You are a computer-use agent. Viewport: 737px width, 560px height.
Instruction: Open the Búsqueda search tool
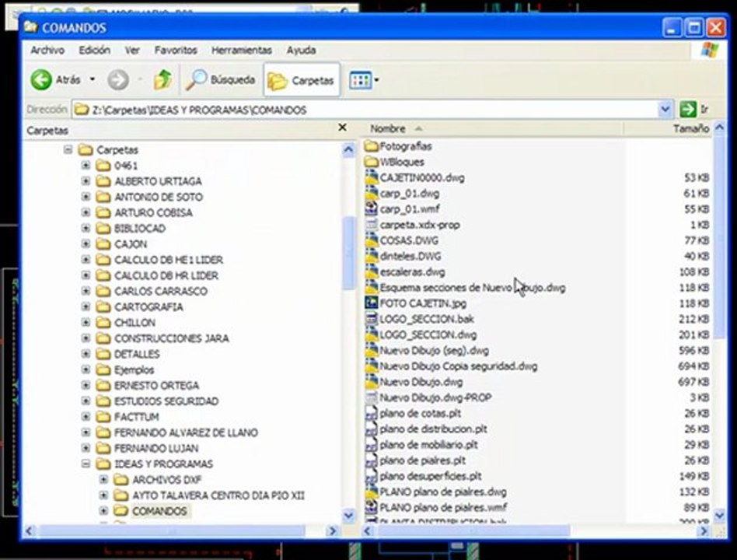click(x=221, y=79)
